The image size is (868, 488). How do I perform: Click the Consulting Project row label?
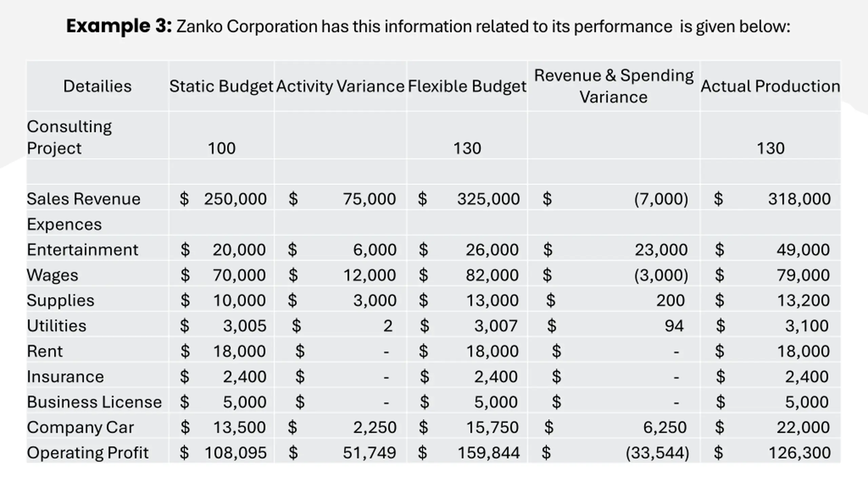tap(69, 137)
